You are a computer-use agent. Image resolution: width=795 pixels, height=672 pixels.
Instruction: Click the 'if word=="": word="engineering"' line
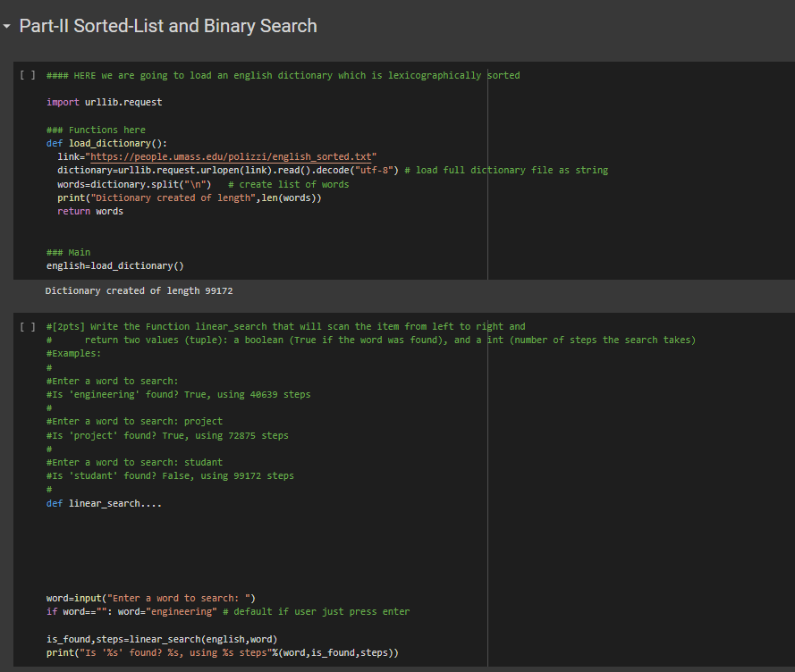(x=228, y=612)
